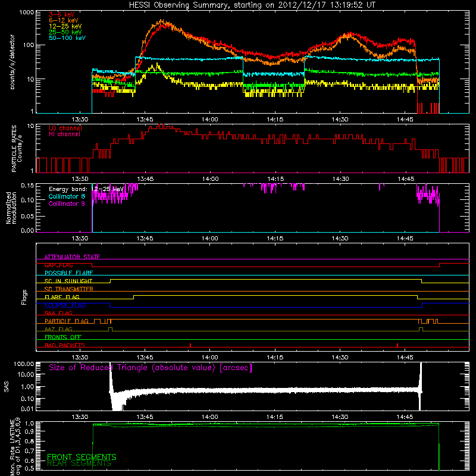The height and width of the screenshot is (476, 476).
Task: Select the REAR SEGMENTS legend label
Action: tap(79, 464)
